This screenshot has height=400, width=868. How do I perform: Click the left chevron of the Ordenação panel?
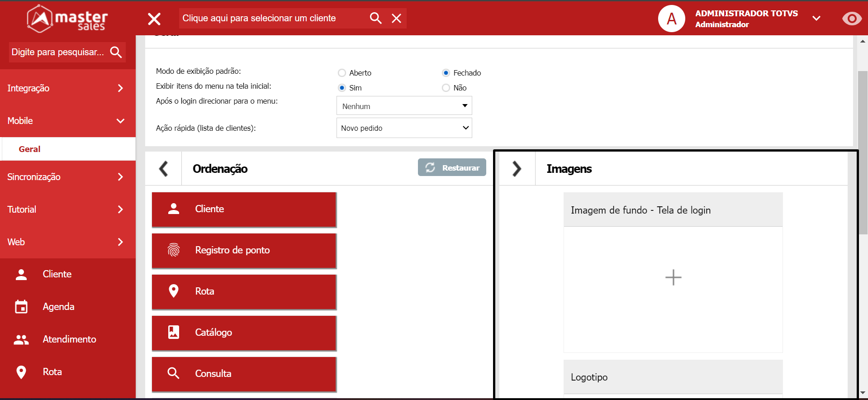click(x=164, y=169)
